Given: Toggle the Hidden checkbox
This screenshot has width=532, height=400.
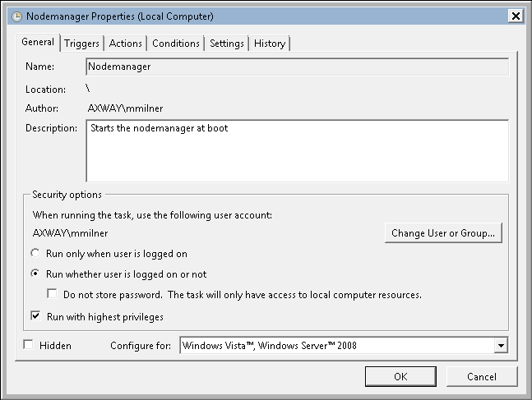Looking at the screenshot, I should [29, 345].
